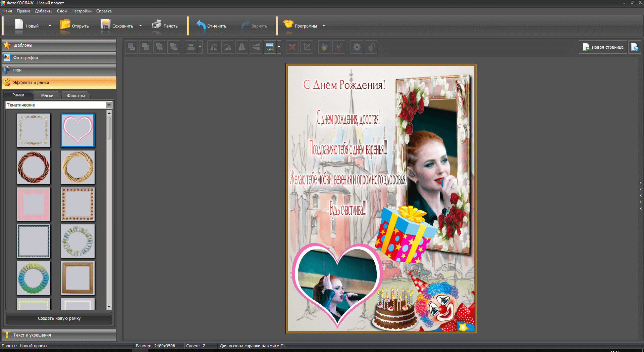This screenshot has width=644, height=352.
Task: Open the fit-to-page dropdown arrow
Action: click(x=279, y=47)
